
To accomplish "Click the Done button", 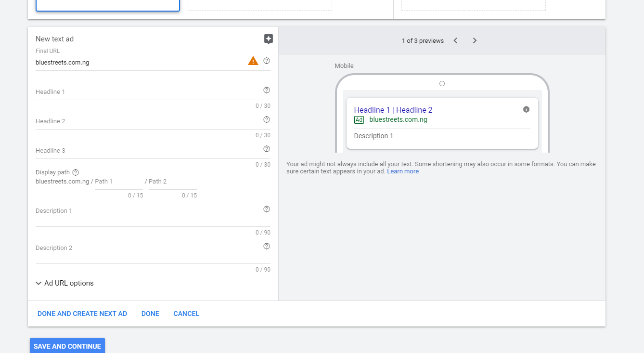I will pos(150,314).
